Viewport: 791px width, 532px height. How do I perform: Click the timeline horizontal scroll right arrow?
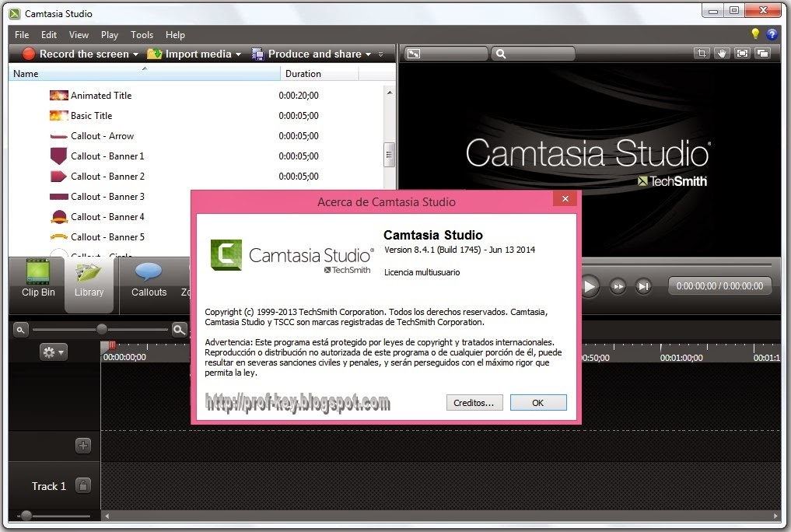pos(776,516)
